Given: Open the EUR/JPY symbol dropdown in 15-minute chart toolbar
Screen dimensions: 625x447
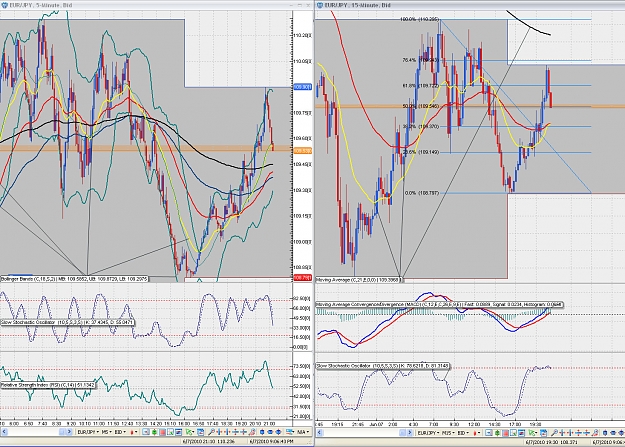Looking at the screenshot, I should [x=428, y=432].
